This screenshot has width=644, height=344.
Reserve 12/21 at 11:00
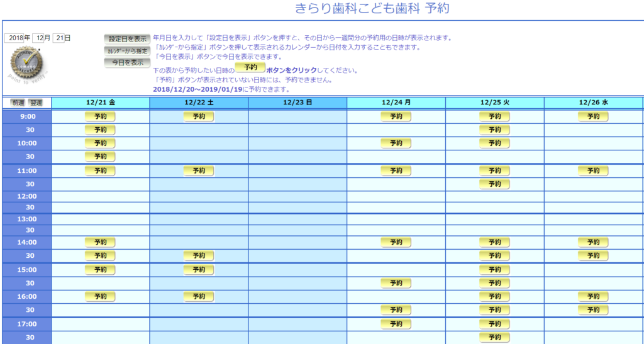click(100, 171)
